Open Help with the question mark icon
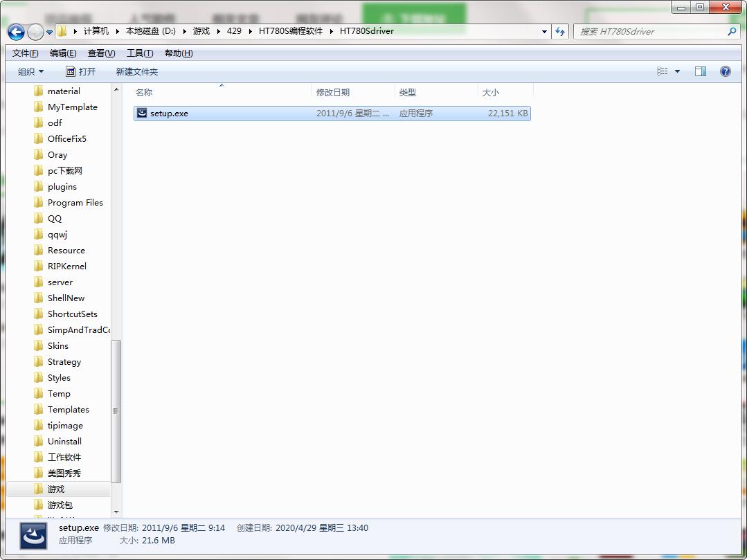 click(725, 71)
